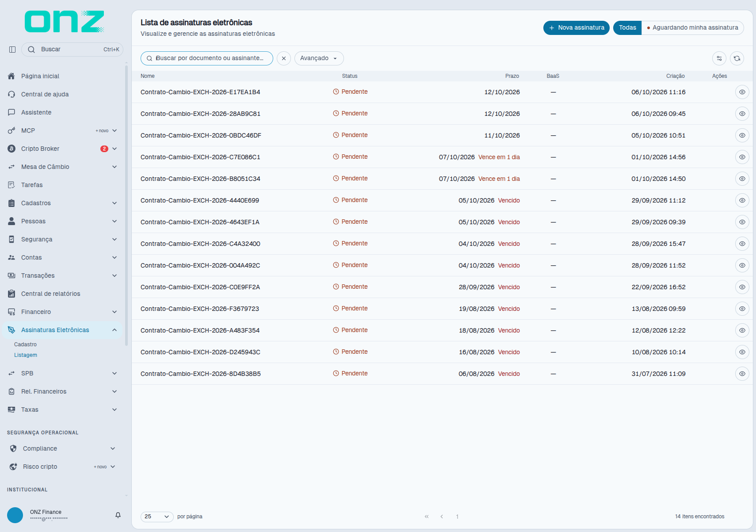
Task: Open the 25 per page dropdown
Action: point(157,517)
